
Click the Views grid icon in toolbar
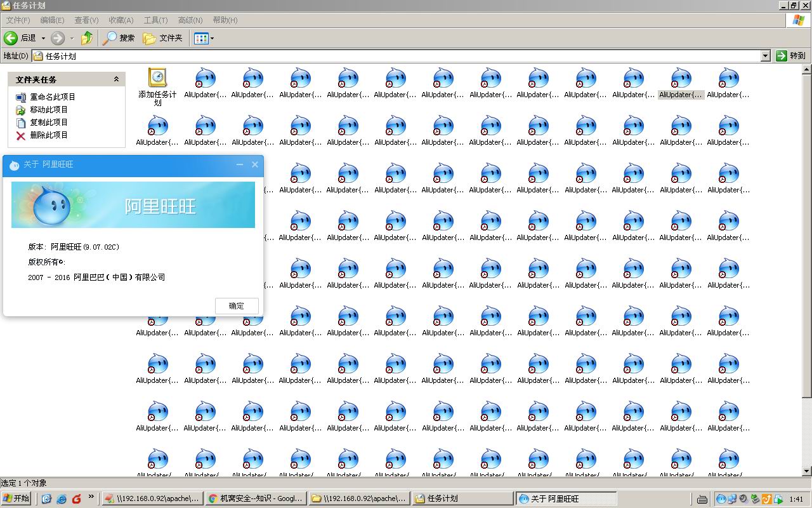201,38
